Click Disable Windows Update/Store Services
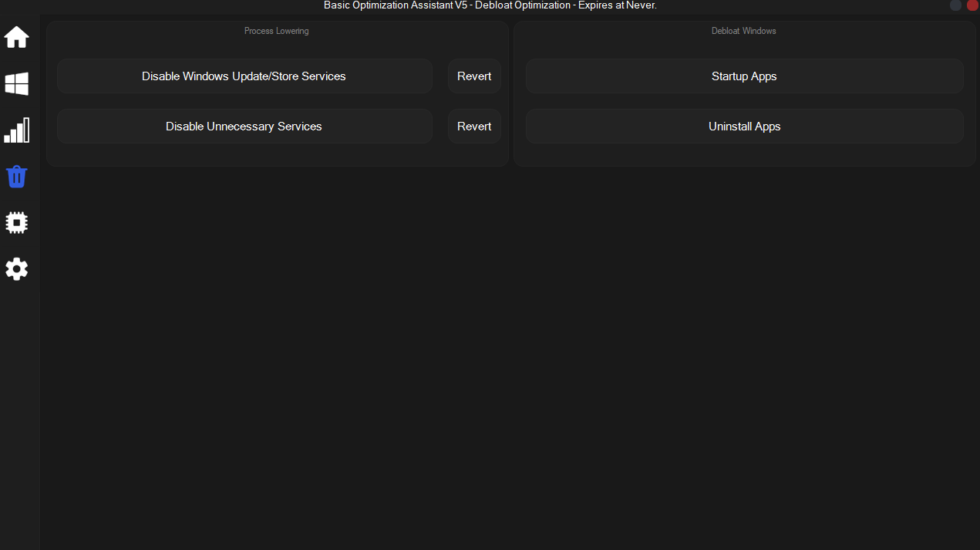980x550 pixels. pyautogui.click(x=244, y=76)
